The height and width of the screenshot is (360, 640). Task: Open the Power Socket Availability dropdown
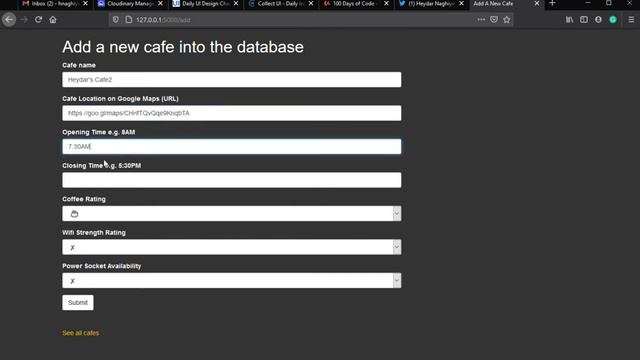231,280
